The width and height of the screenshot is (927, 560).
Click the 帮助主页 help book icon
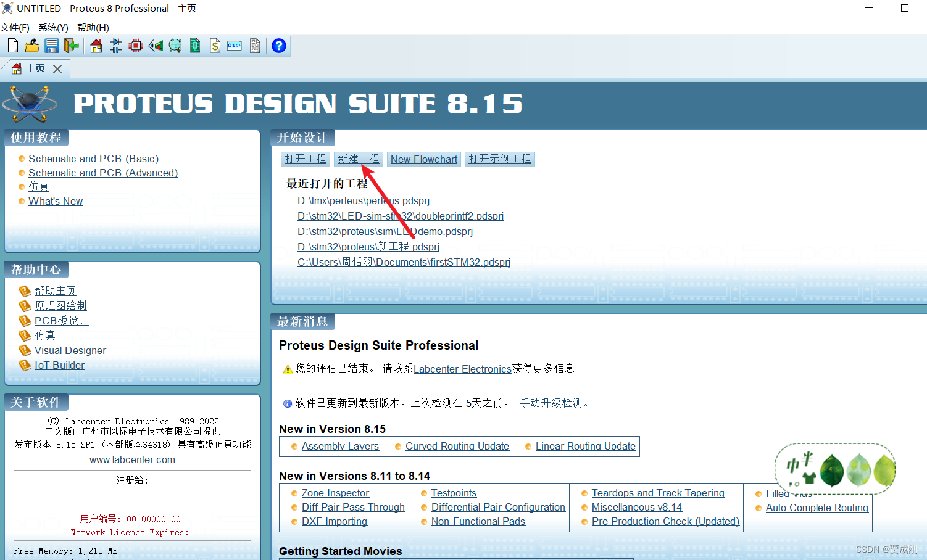[25, 290]
